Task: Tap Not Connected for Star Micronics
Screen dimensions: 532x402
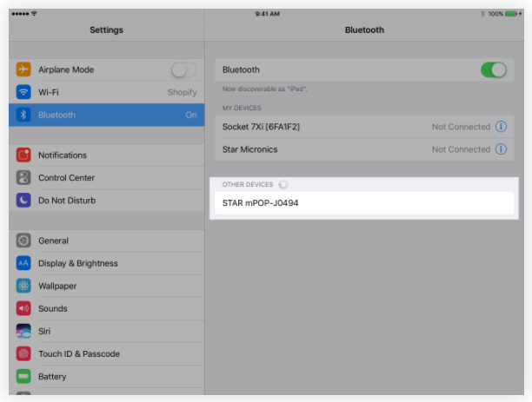Action: point(461,149)
